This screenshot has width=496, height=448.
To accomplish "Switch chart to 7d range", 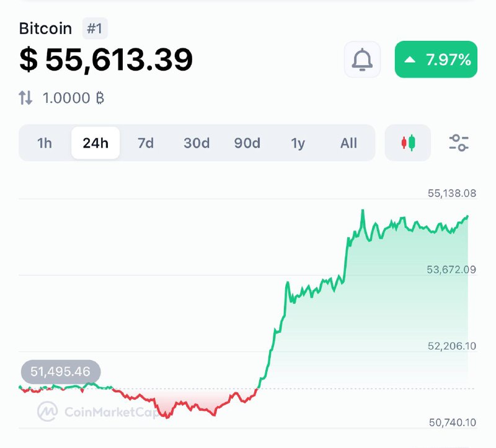I will point(146,143).
